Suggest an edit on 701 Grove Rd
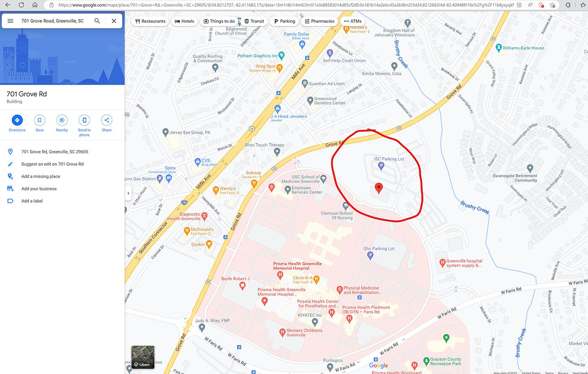Image resolution: width=588 pixels, height=374 pixels. pos(52,164)
